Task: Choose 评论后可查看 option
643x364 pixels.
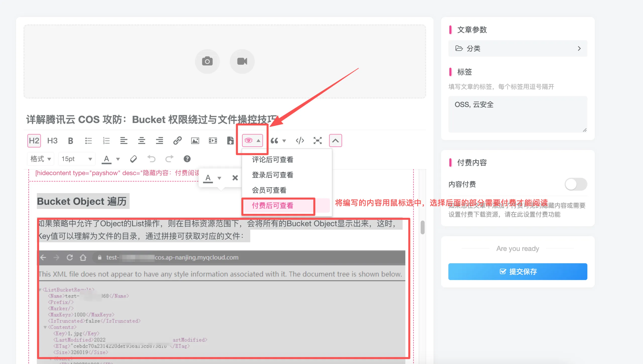Action: (273, 159)
